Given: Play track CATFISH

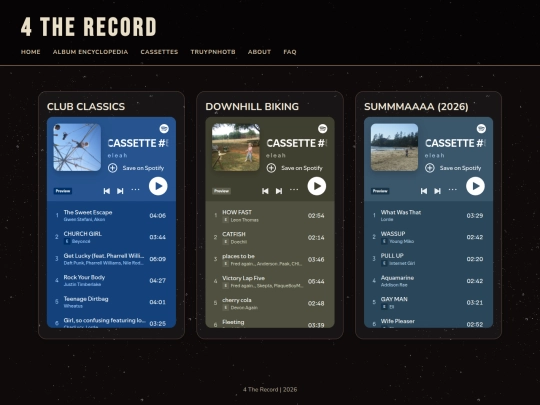Looking at the screenshot, I should (270, 238).
